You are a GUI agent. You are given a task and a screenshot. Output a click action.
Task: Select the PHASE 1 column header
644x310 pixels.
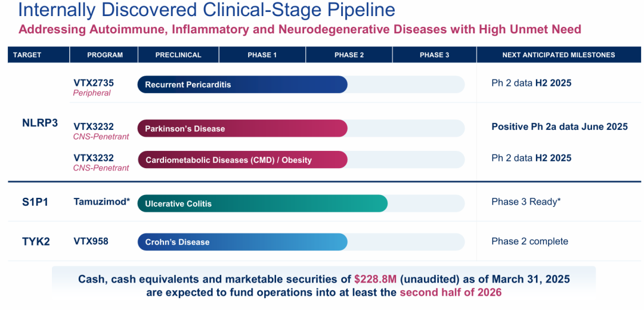click(x=262, y=55)
